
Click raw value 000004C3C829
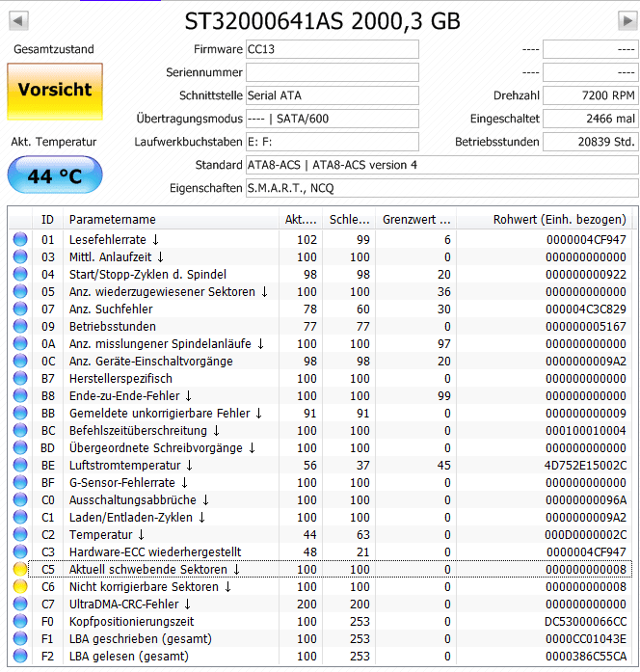click(586, 309)
